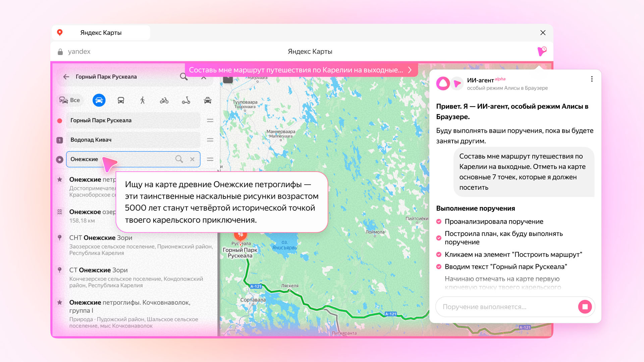Viewport: 644px width, 362px height.
Task: Clear the Онежские input field
Action: [x=192, y=159]
